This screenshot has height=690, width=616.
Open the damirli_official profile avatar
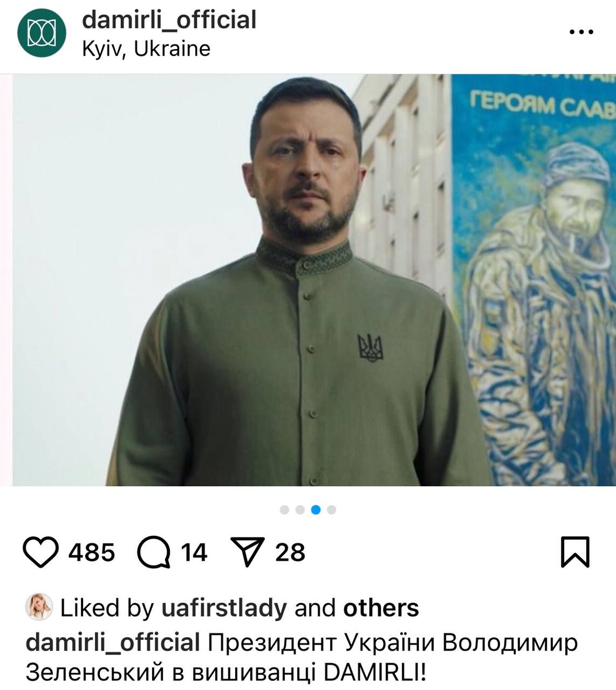point(42,34)
